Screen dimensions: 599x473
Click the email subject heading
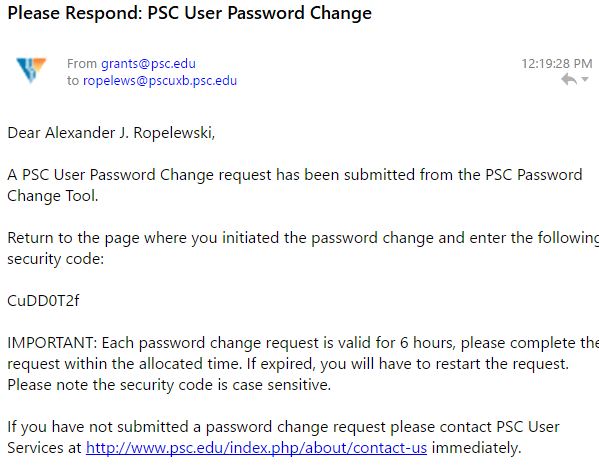pyautogui.click(x=189, y=13)
